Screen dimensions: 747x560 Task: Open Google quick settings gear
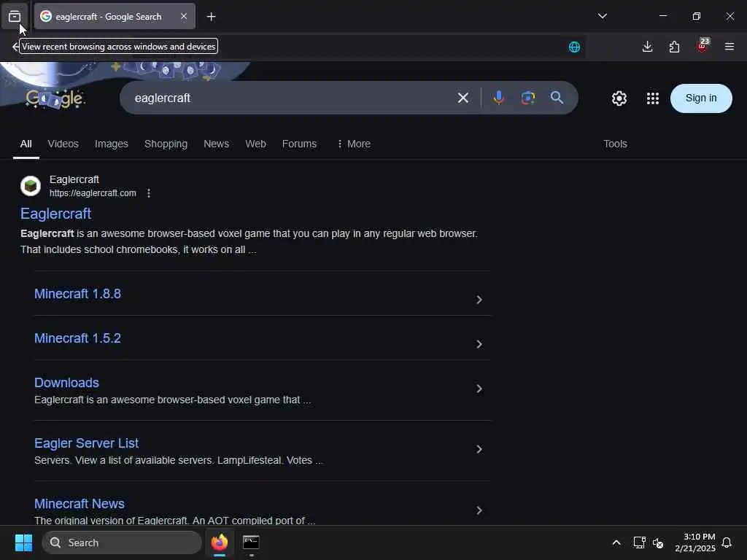(619, 98)
